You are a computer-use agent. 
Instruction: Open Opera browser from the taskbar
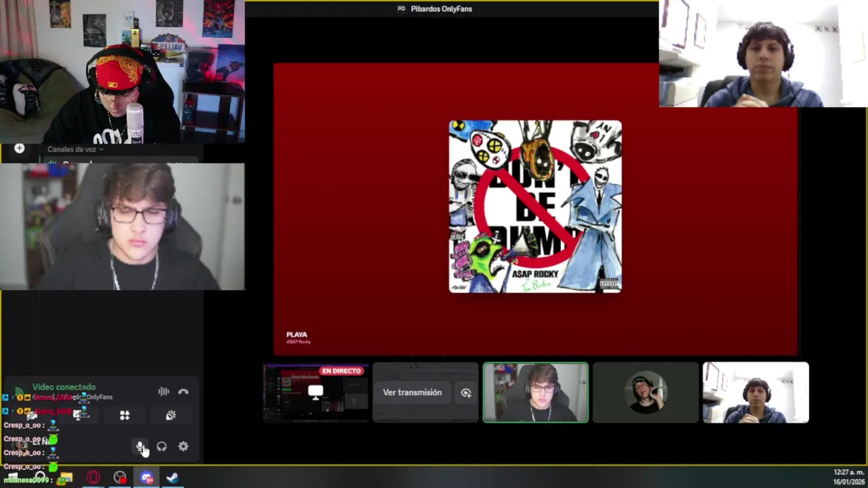(x=94, y=478)
